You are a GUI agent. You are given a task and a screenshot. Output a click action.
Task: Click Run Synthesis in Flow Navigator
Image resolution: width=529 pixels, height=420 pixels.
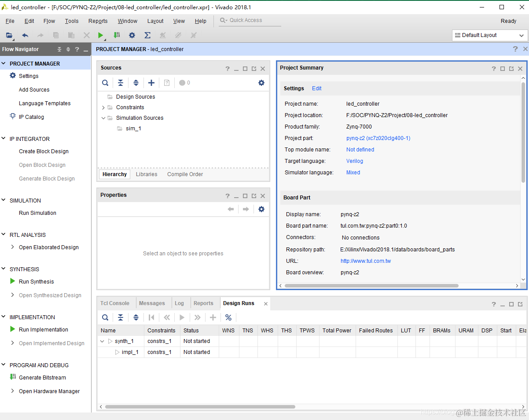[x=37, y=282]
